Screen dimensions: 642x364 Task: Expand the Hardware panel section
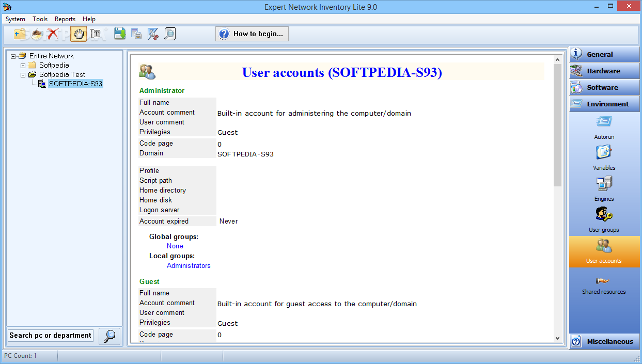[x=604, y=71]
